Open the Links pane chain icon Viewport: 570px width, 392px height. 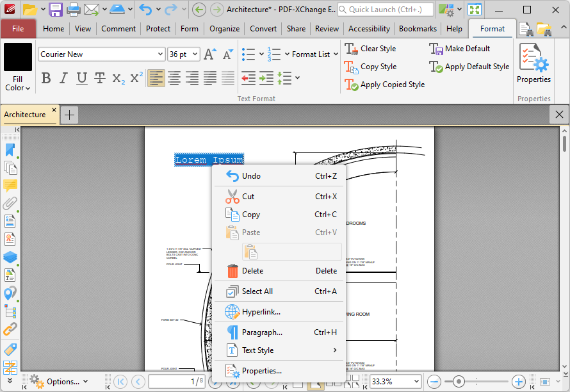(x=10, y=329)
